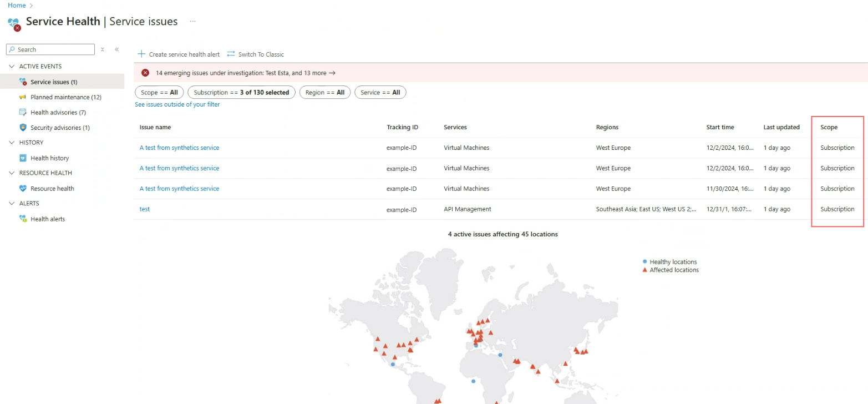The image size is (868, 404).
Task: Collapse the RESOURCE HEALTH section
Action: 12,173
